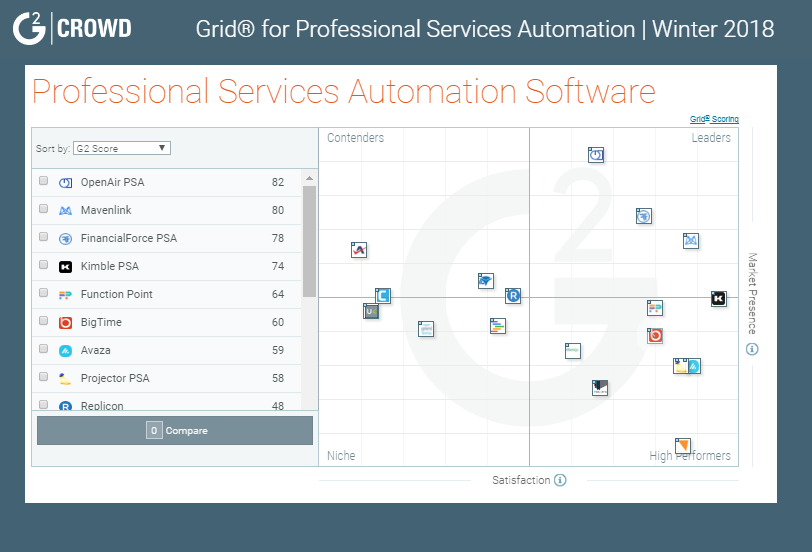812x552 pixels.
Task: Click the product list scrollbar thumb
Action: (x=309, y=241)
